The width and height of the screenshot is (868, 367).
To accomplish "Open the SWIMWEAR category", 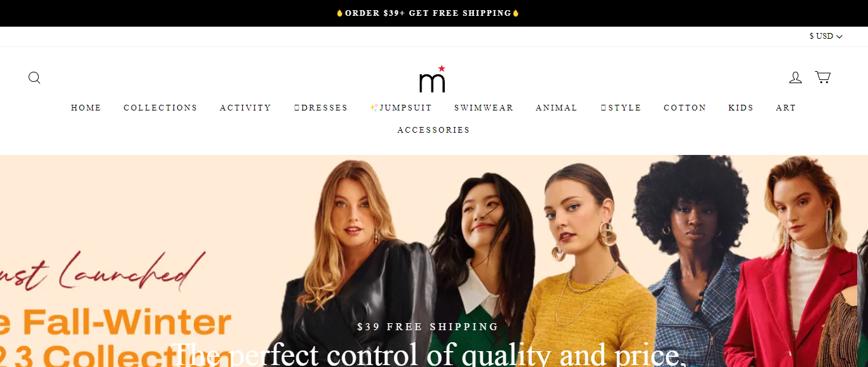I will pyautogui.click(x=484, y=108).
